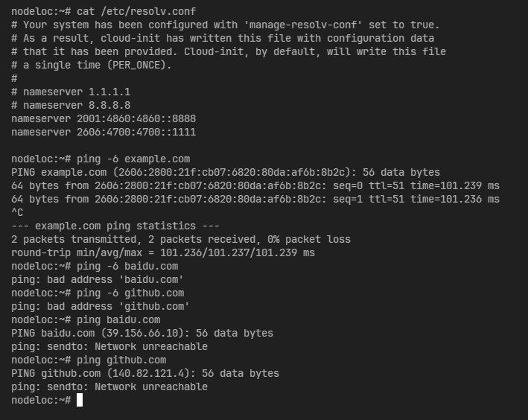
Task: Click the bad address 'github.com' error
Action: point(101,307)
